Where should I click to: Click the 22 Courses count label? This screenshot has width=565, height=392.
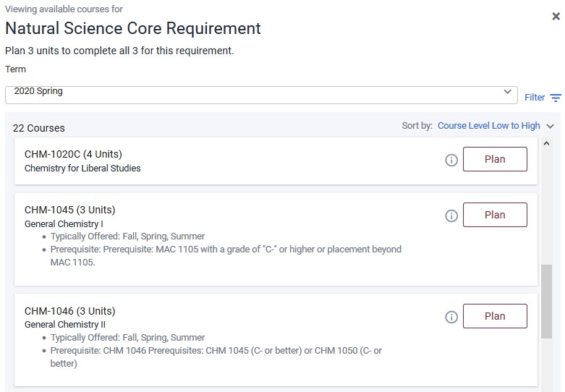point(39,128)
